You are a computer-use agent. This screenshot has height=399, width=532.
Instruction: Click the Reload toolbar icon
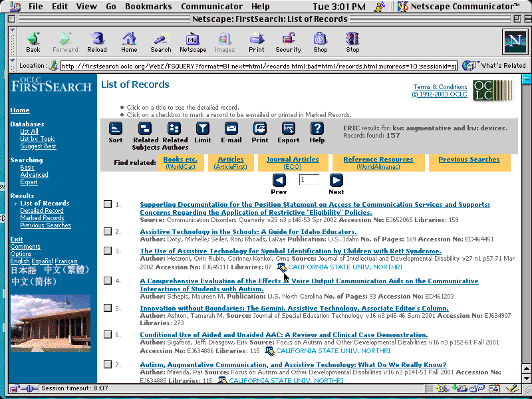(97, 43)
